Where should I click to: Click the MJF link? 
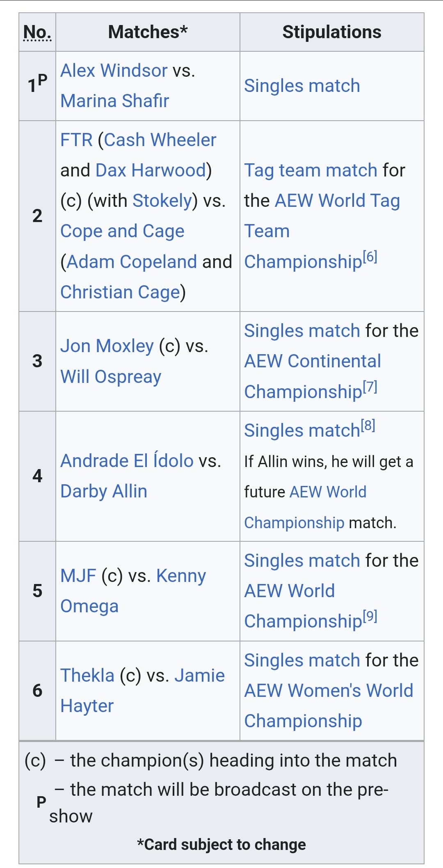[x=78, y=576]
